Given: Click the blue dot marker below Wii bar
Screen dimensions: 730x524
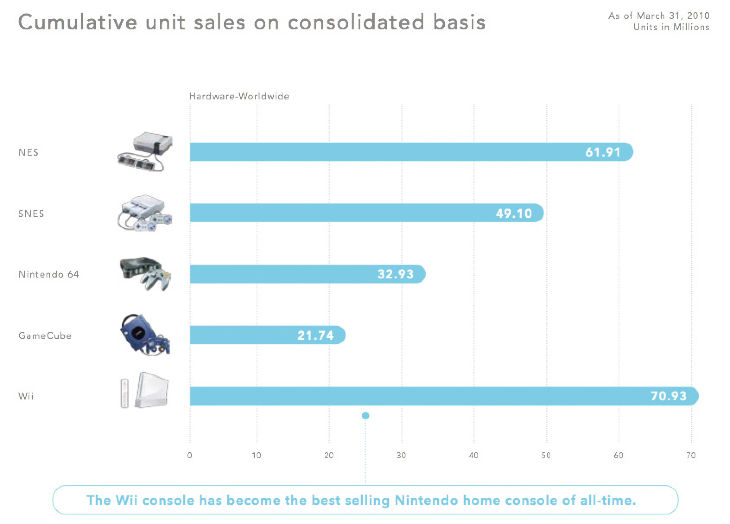Looking at the screenshot, I should (x=365, y=415).
